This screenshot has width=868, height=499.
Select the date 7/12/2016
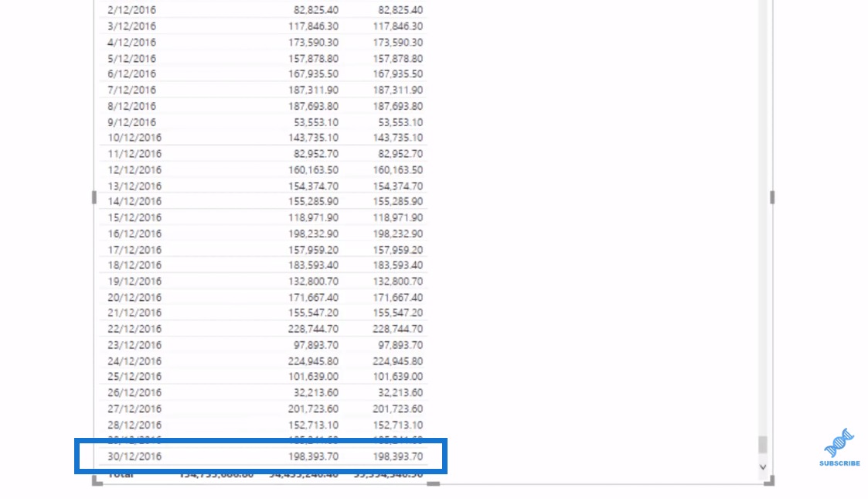(x=131, y=90)
